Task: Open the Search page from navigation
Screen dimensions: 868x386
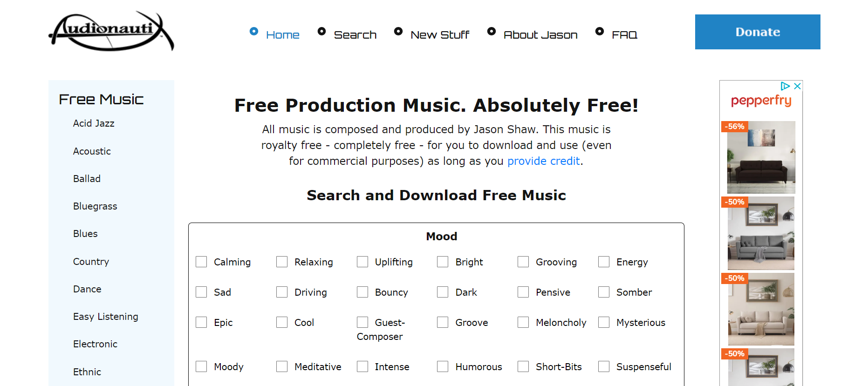Action: point(355,35)
